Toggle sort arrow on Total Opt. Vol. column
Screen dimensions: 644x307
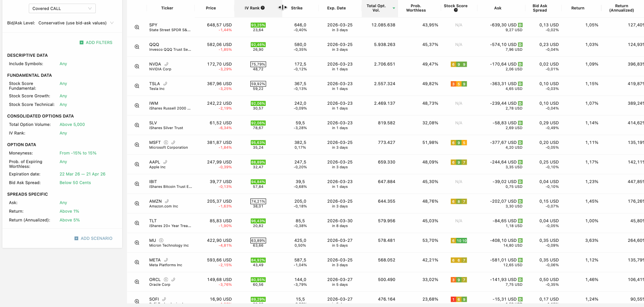tap(394, 8)
